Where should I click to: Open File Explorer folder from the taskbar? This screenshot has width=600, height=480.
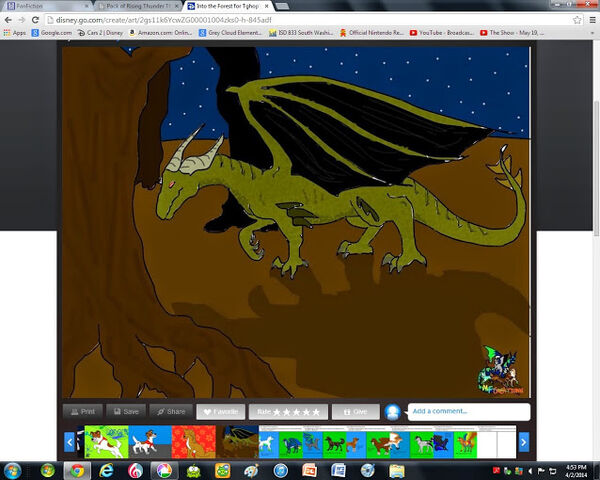pyautogui.click(x=396, y=470)
